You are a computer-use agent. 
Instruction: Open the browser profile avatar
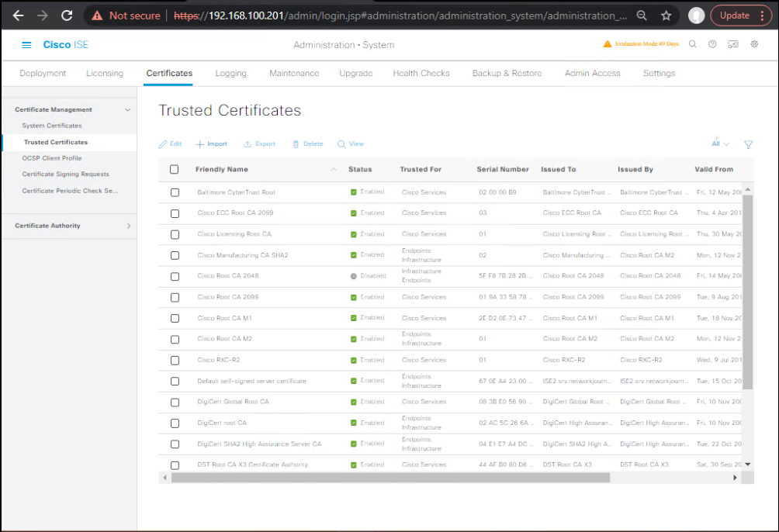coord(696,16)
